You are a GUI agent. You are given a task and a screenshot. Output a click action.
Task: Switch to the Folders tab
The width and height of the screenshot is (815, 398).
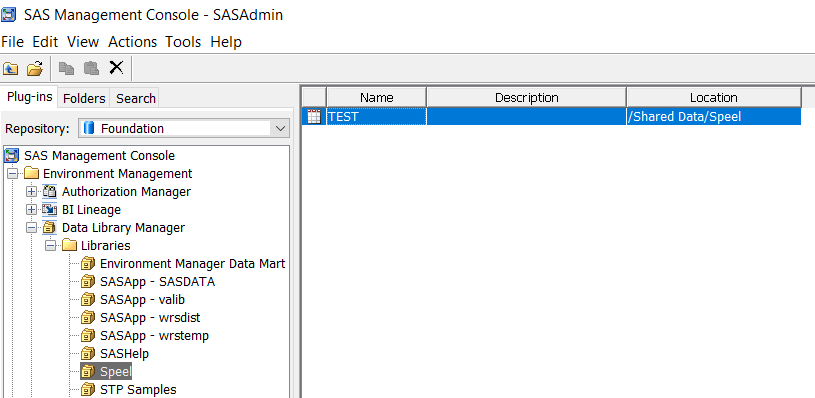click(x=84, y=98)
